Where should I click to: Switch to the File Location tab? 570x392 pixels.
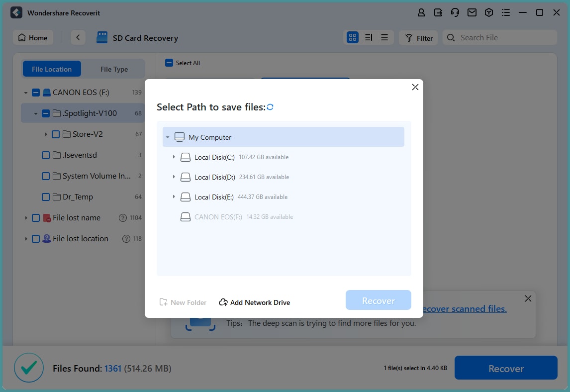(x=52, y=69)
